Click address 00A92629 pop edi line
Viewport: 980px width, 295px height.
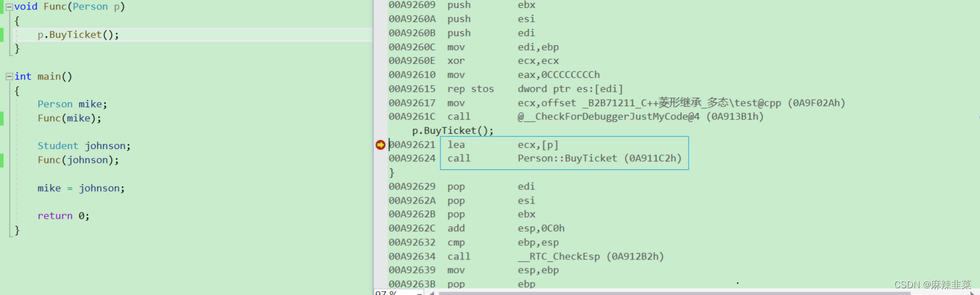point(462,186)
